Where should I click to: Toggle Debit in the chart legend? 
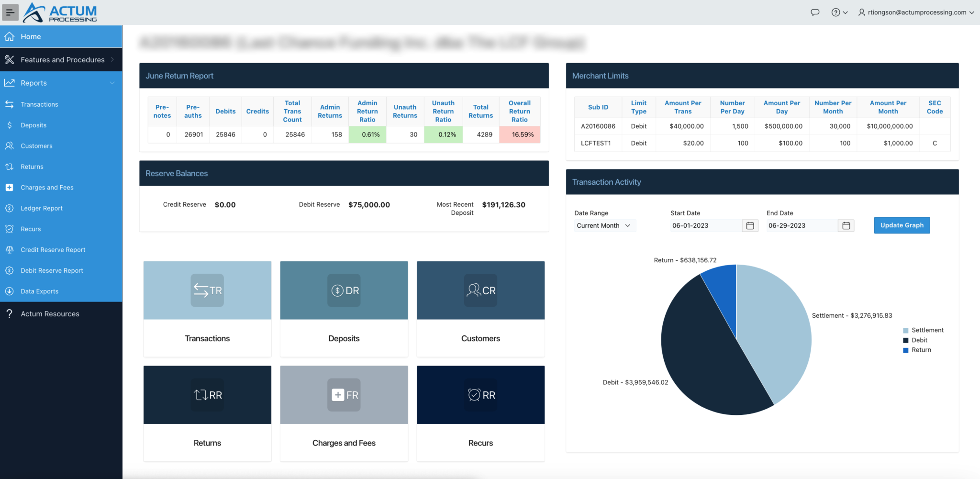915,340
